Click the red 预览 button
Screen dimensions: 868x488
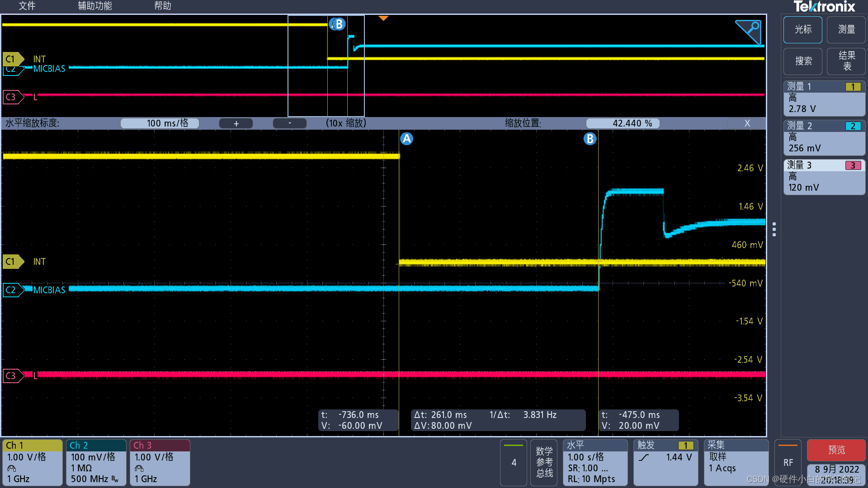[x=836, y=450]
